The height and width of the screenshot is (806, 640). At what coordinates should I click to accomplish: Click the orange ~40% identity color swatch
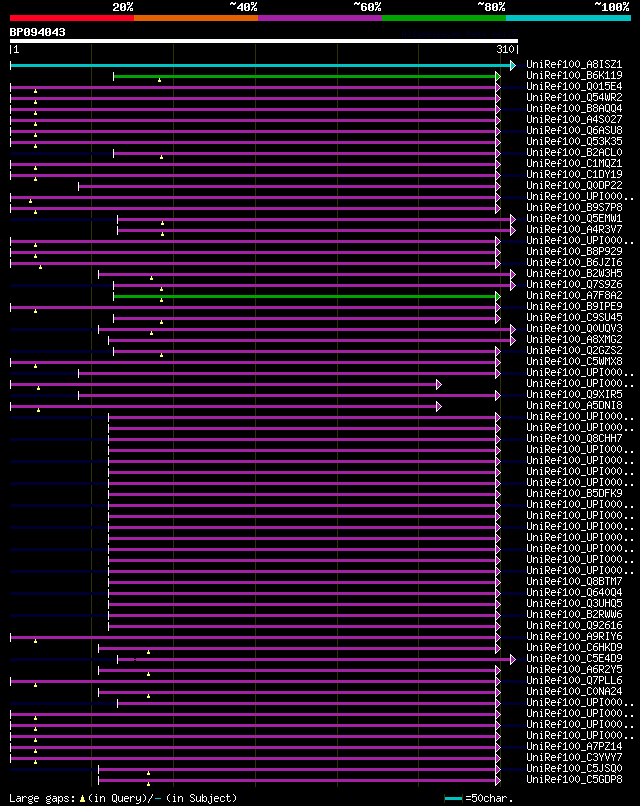click(196, 18)
